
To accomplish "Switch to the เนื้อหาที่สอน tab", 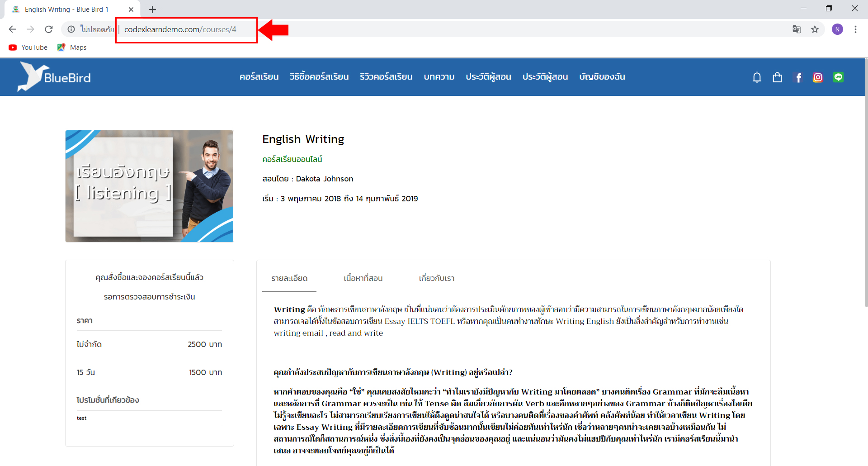I will [363, 278].
